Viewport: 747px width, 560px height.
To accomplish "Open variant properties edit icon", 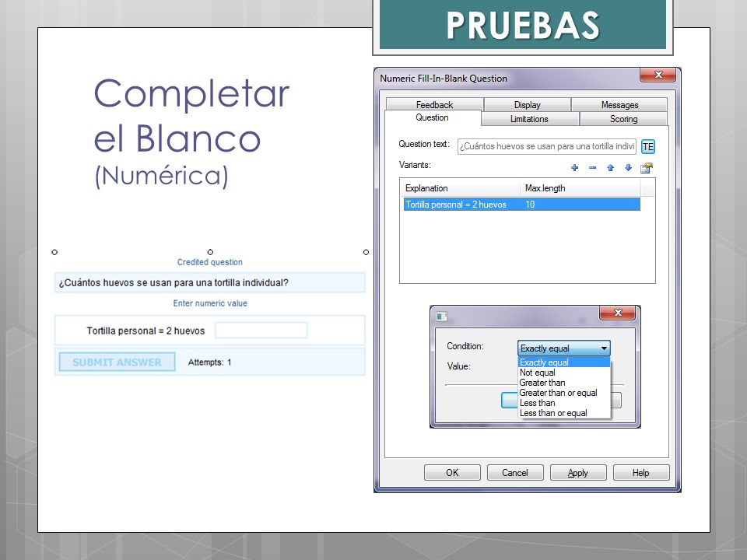I will [647, 168].
